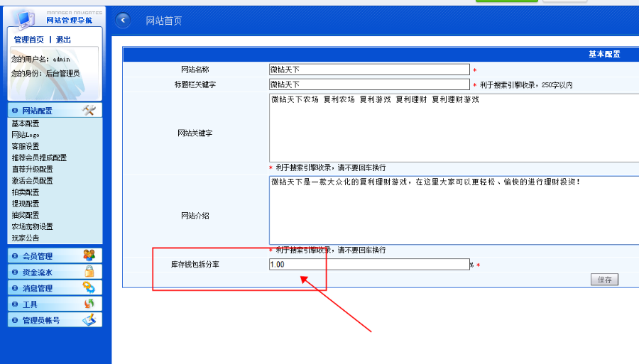Open 玩家公告 in sidebar
The height and width of the screenshot is (364, 639).
coord(26,238)
